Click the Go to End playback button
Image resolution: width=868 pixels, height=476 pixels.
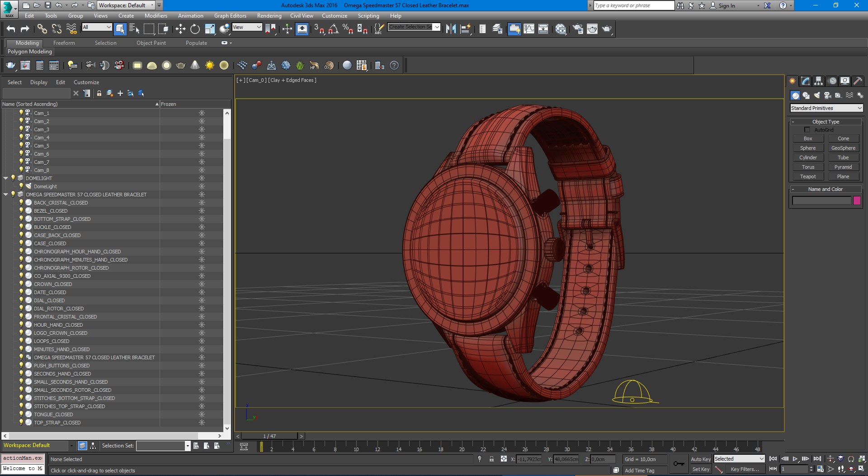coord(817,459)
